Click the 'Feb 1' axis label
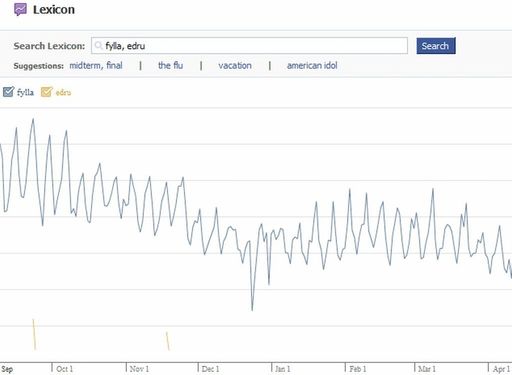Image resolution: width=512 pixels, height=375 pixels. (358, 369)
